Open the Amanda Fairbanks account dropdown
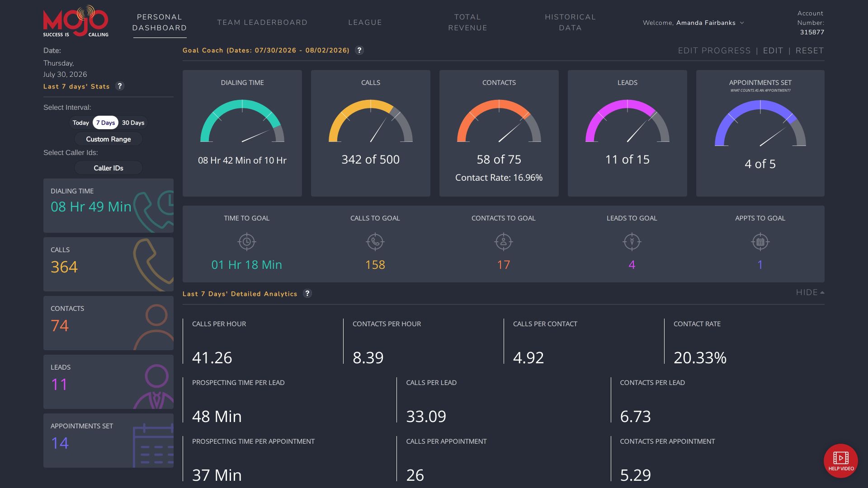 (693, 23)
